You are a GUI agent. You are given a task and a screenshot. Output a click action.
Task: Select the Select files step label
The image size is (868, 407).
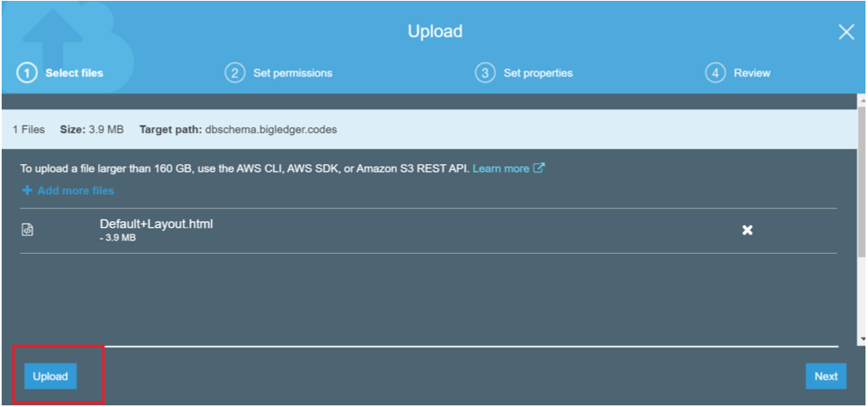[75, 73]
